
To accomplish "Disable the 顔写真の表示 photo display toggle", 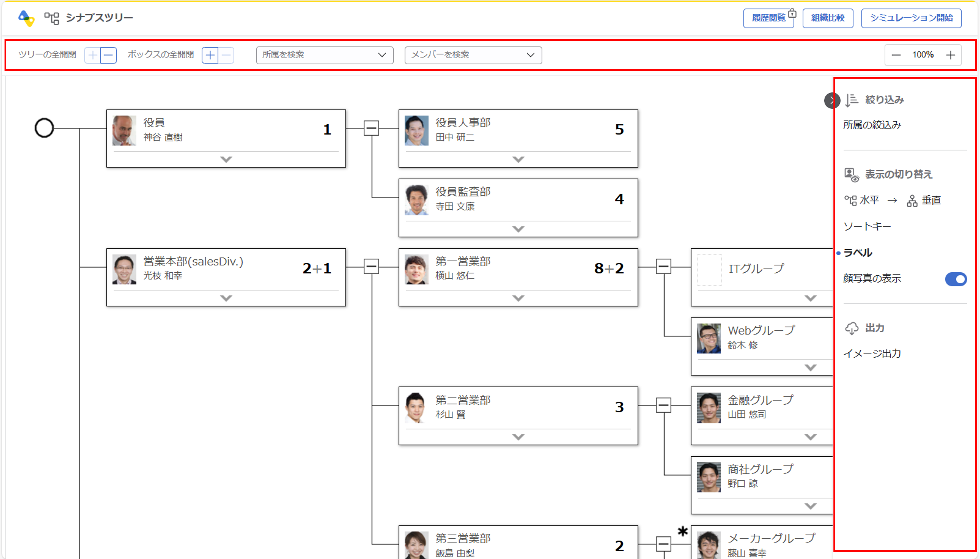I will tap(956, 279).
